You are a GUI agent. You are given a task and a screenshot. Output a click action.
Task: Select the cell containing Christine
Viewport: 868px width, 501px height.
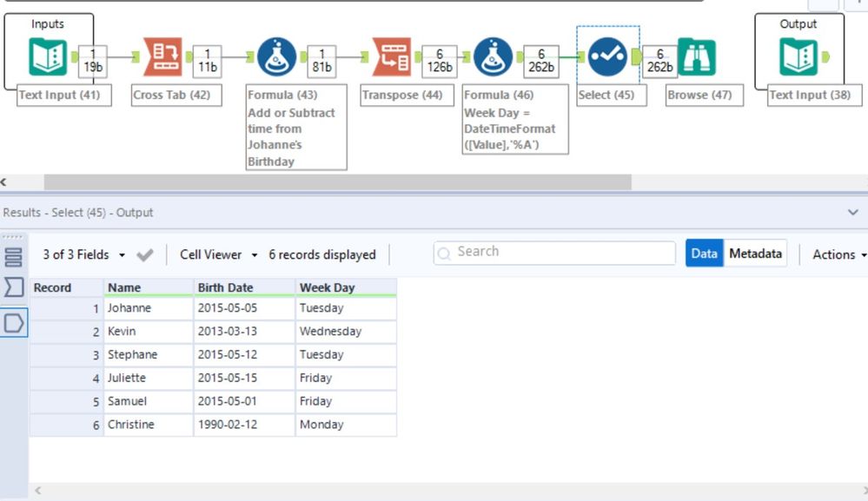(x=149, y=424)
